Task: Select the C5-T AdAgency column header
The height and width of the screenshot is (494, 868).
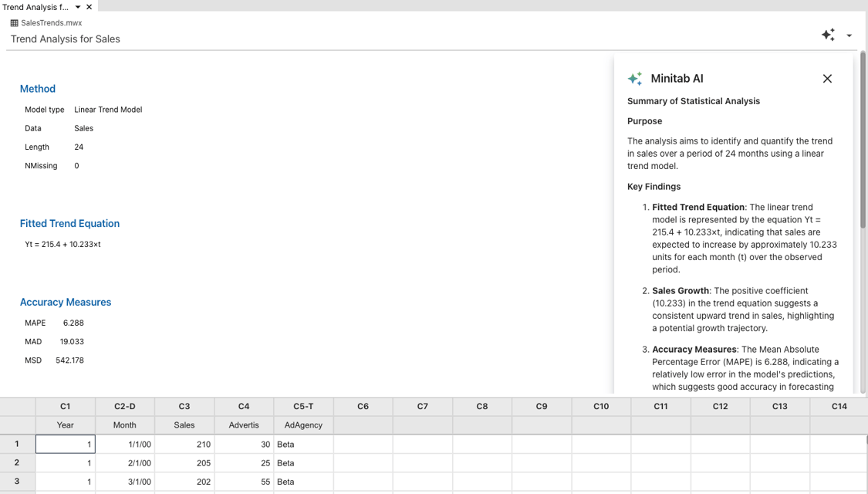Action: [x=302, y=406]
